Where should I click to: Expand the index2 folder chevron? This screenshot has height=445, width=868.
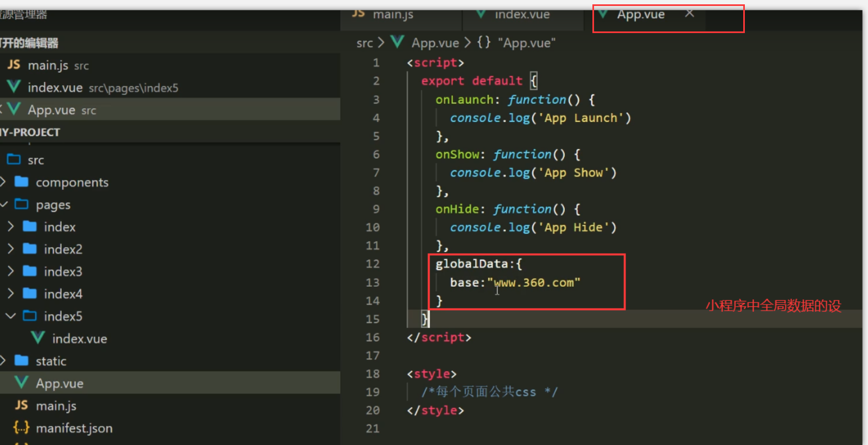11,249
